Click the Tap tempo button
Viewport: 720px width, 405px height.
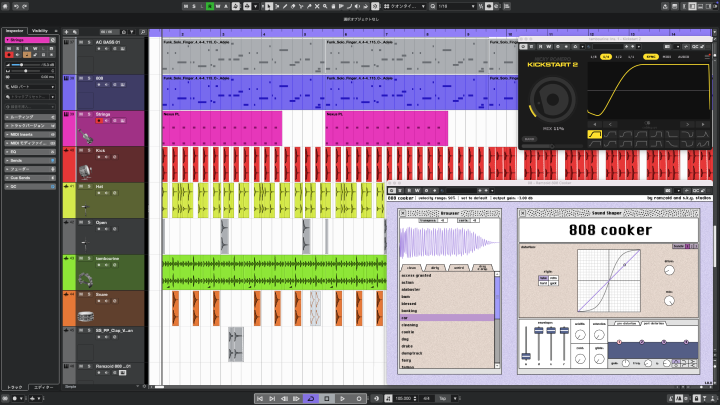(x=443, y=399)
